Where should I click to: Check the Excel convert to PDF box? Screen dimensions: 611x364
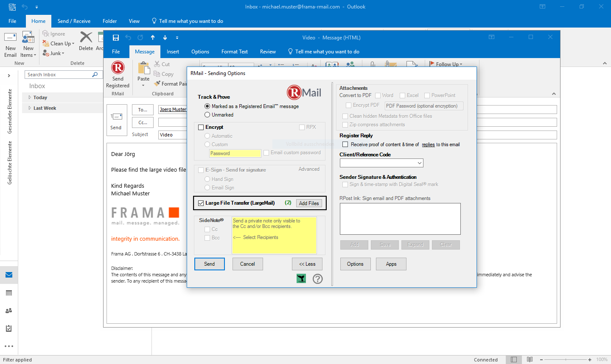pyautogui.click(x=403, y=95)
